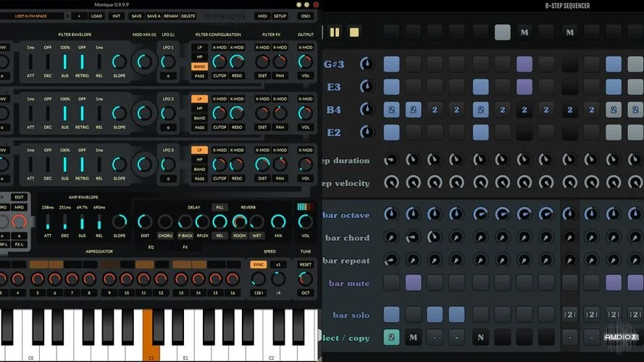Switch to the EQ tab
Viewport: 644px width, 362px height.
(151, 247)
